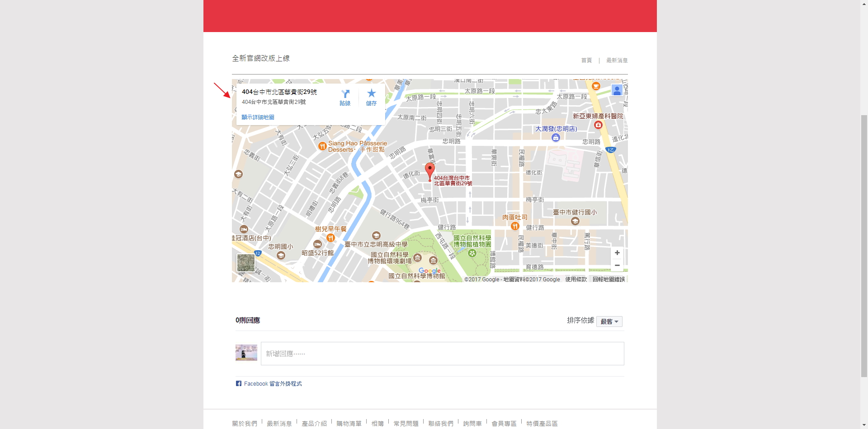Zoom out with the map minus button
This screenshot has width=868, height=429.
click(617, 266)
